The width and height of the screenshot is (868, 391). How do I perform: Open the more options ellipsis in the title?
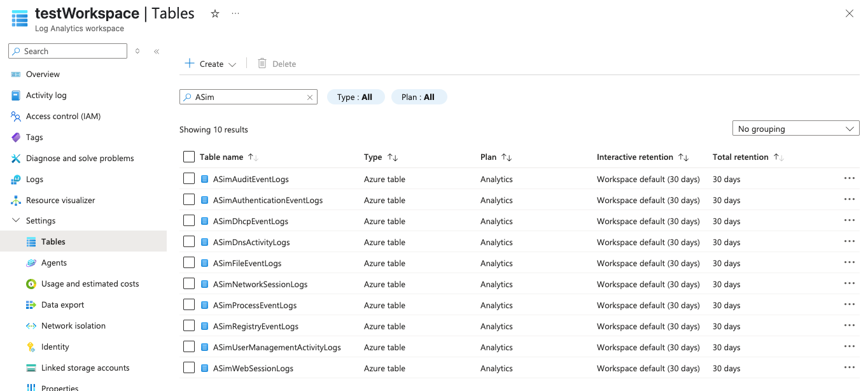coord(235,13)
